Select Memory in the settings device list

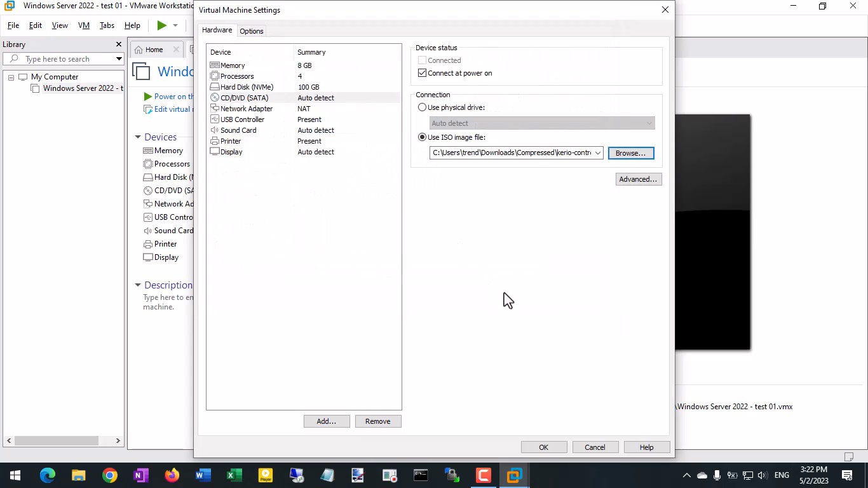click(304, 65)
